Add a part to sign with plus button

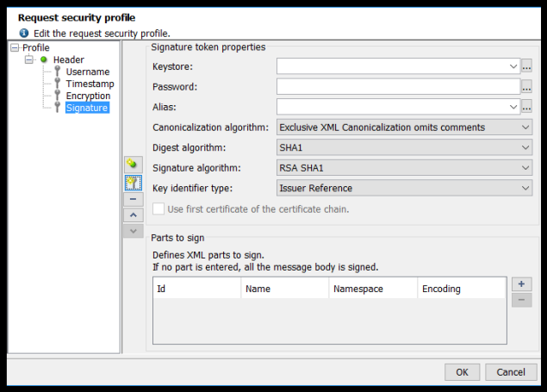coord(522,283)
